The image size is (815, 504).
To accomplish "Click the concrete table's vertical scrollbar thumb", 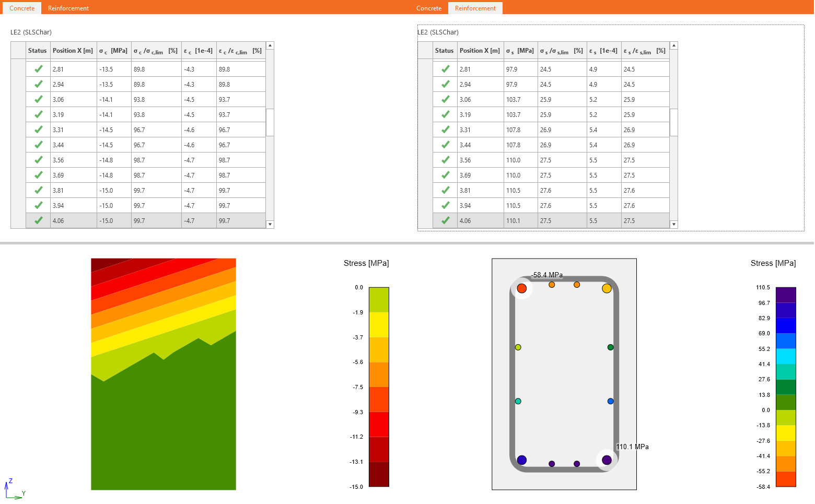I will [x=270, y=122].
